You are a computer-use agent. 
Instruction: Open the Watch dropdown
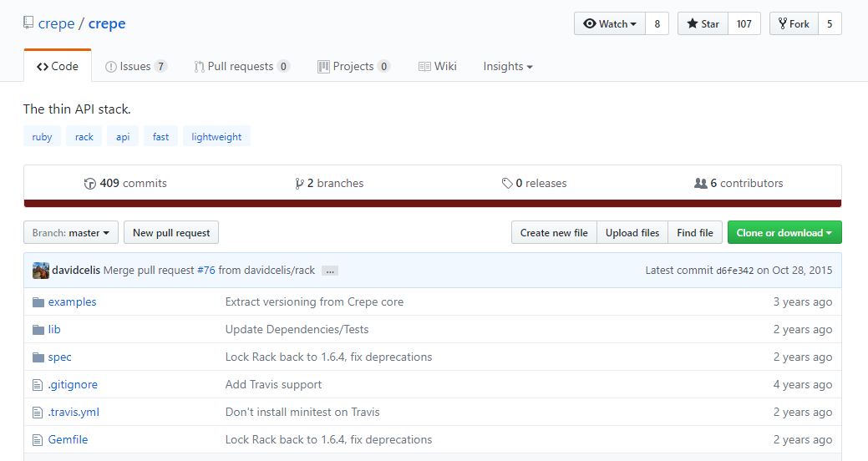tap(610, 23)
